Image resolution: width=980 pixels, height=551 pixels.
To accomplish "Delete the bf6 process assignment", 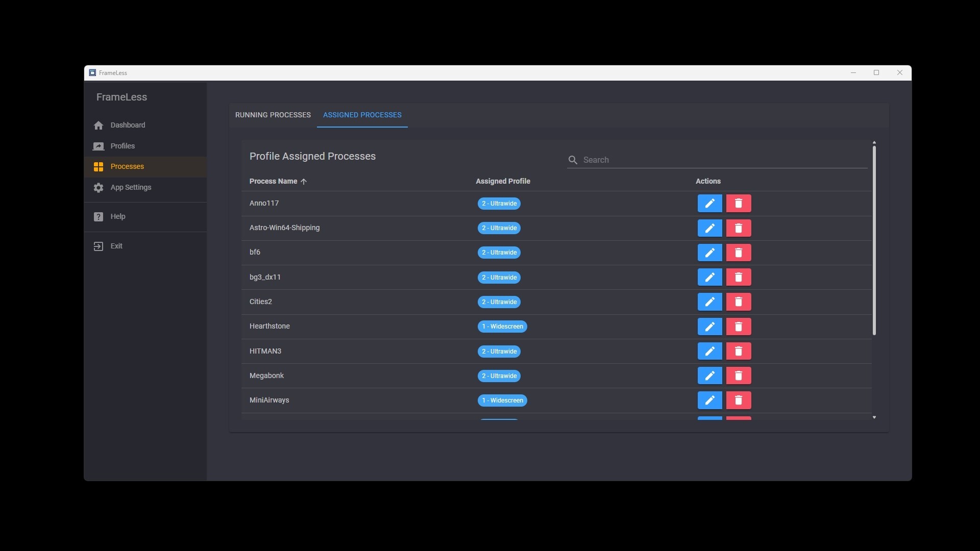I will click(739, 253).
